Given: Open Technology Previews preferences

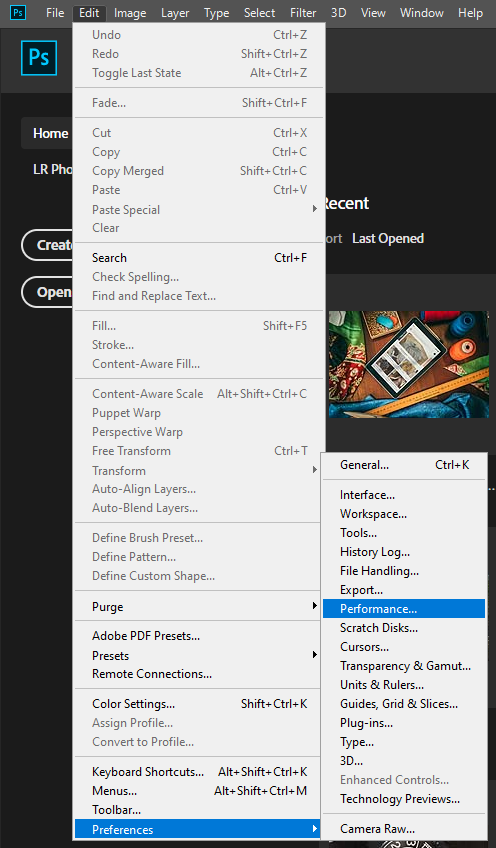Looking at the screenshot, I should (x=404, y=799).
